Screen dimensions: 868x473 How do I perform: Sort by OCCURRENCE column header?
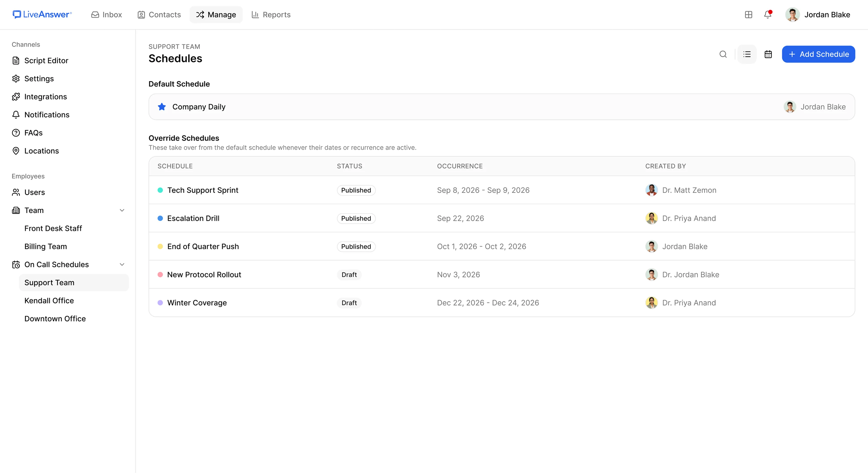click(x=460, y=166)
